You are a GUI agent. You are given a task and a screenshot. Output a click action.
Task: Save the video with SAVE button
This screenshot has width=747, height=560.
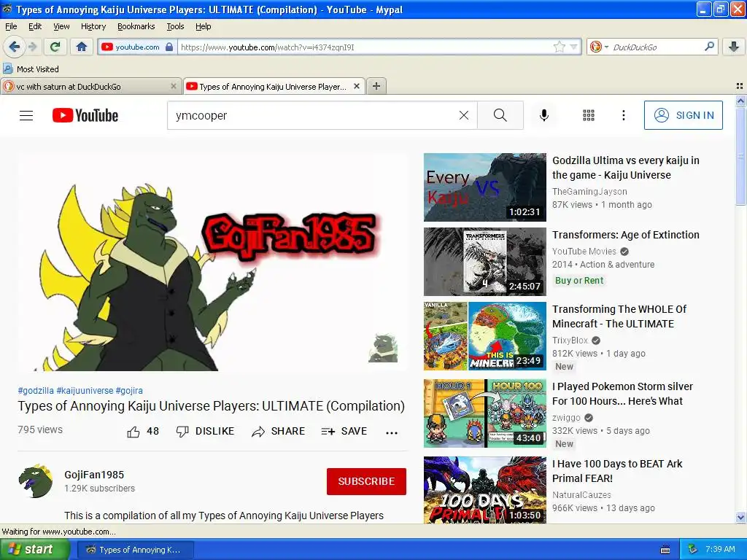(x=344, y=432)
